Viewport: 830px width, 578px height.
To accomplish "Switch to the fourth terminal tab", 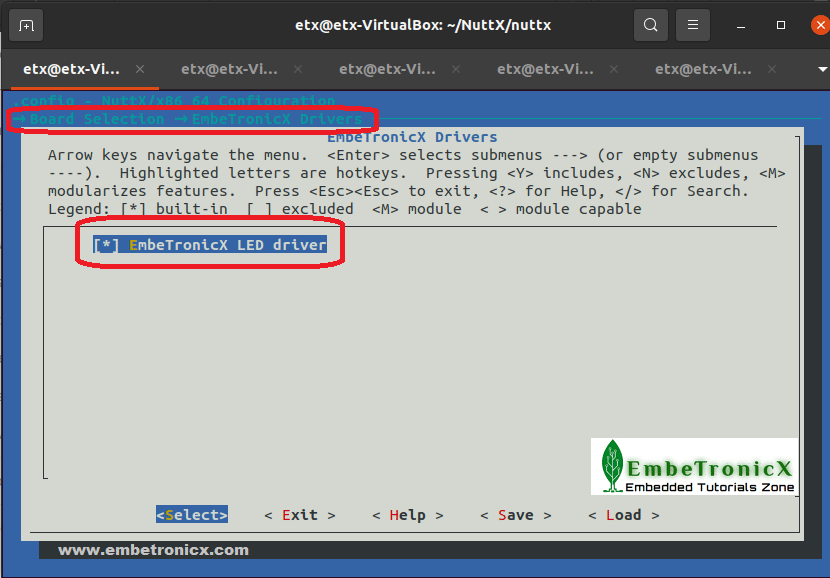I will 545,69.
